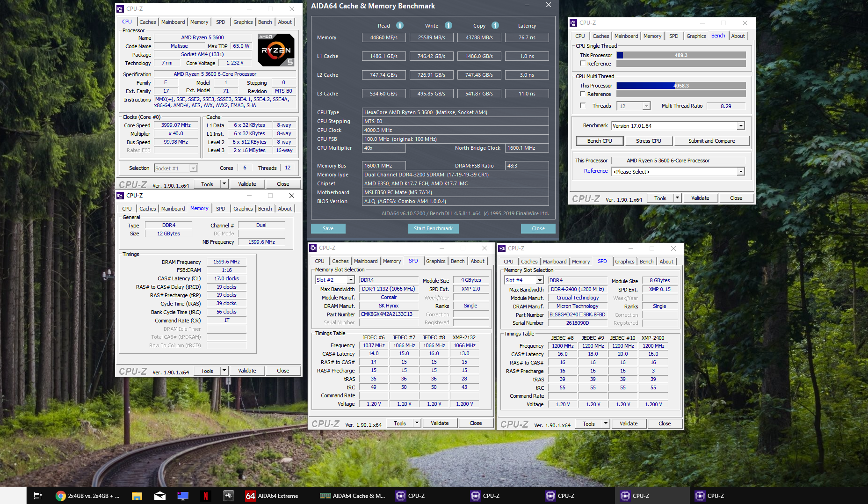Click the L3 Cache Read 534.60 GB/s field
This screenshot has width=868, height=504.
(x=383, y=94)
